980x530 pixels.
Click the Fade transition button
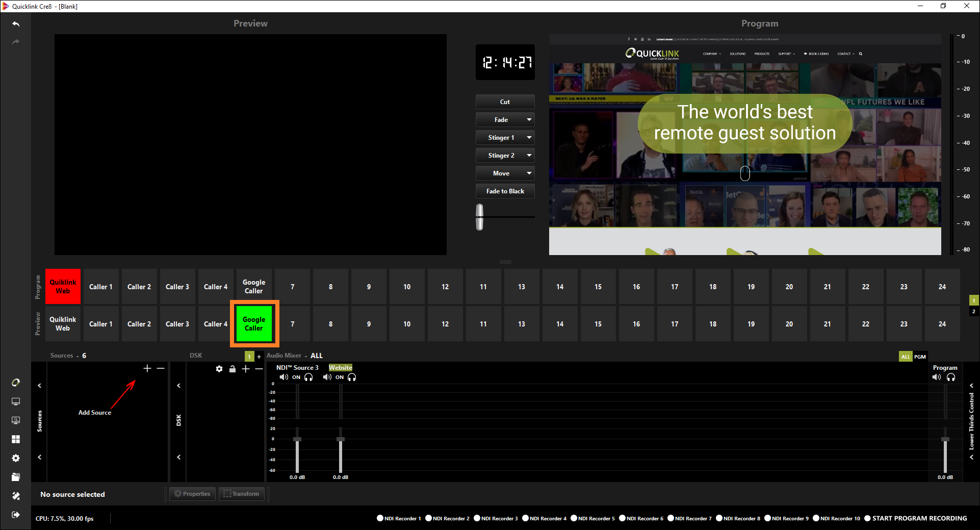point(500,120)
